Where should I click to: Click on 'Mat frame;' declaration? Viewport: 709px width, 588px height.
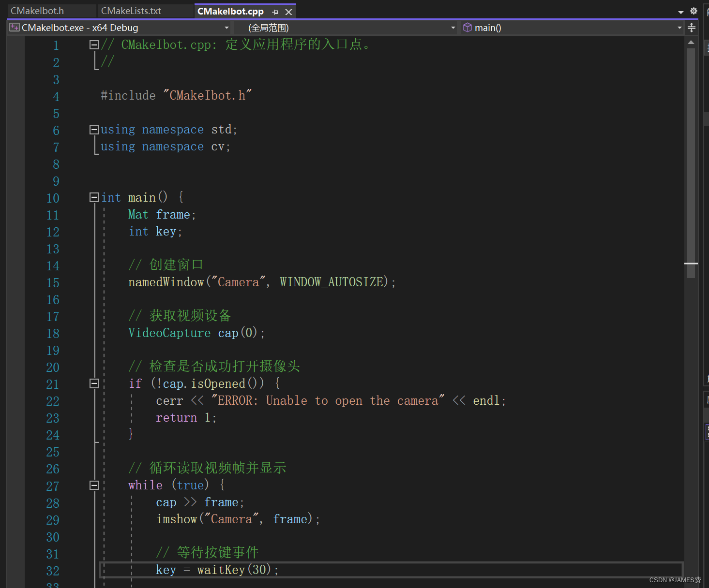[x=162, y=214]
